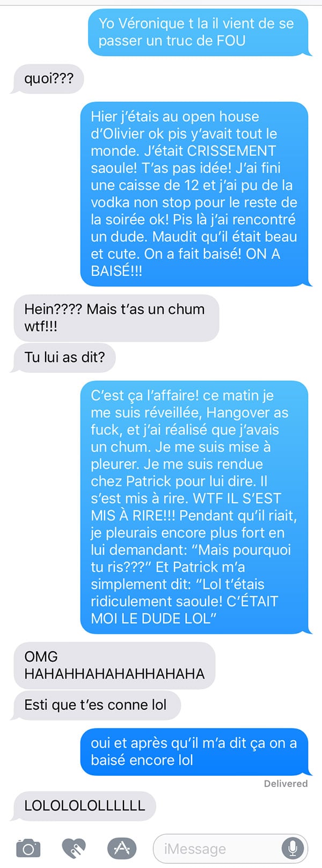Select the 'oui et après' blue bubble
Viewport: 322px width, 868px height.
195,752
